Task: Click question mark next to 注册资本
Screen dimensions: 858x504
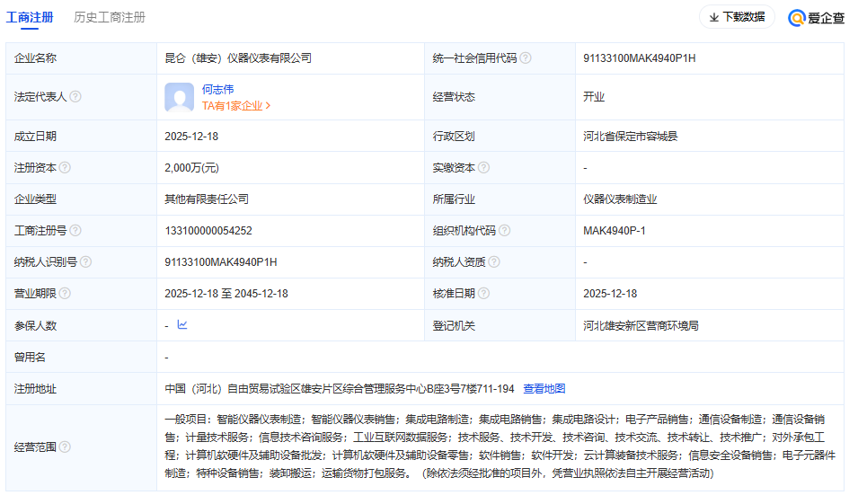Action: point(65,168)
